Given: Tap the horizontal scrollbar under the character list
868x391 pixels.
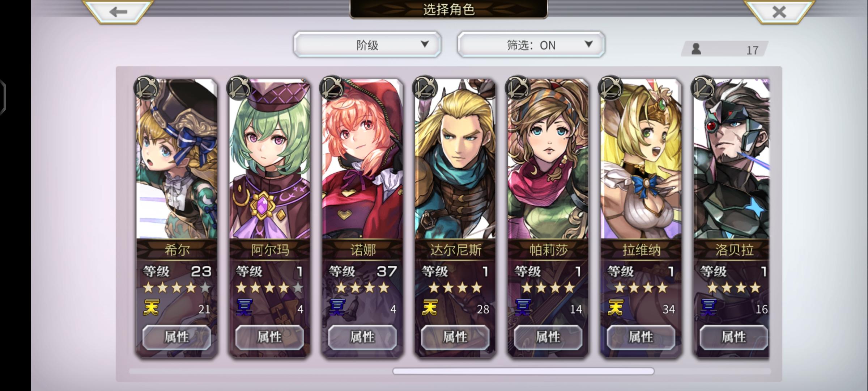Looking at the screenshot, I should (523, 371).
